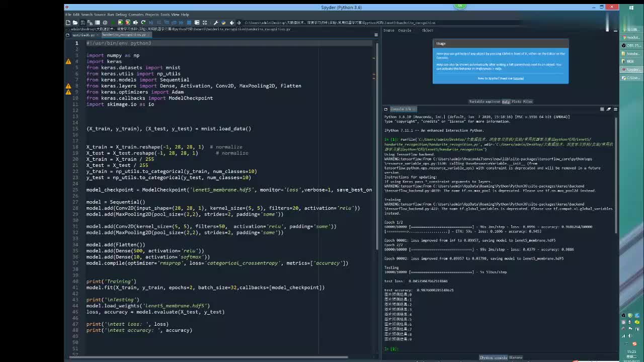The image size is (644, 362).
Task: Select the Help pane tab
Action: 506,102
